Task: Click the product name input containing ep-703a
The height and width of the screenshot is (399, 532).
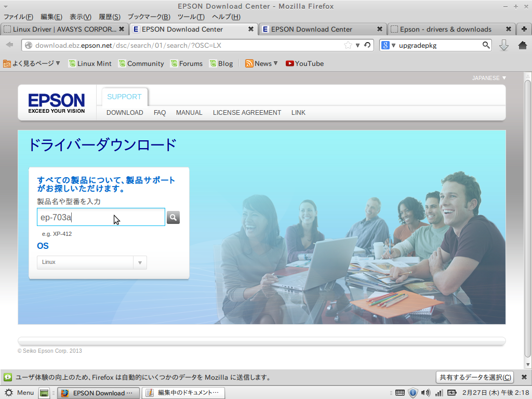Action: point(101,217)
